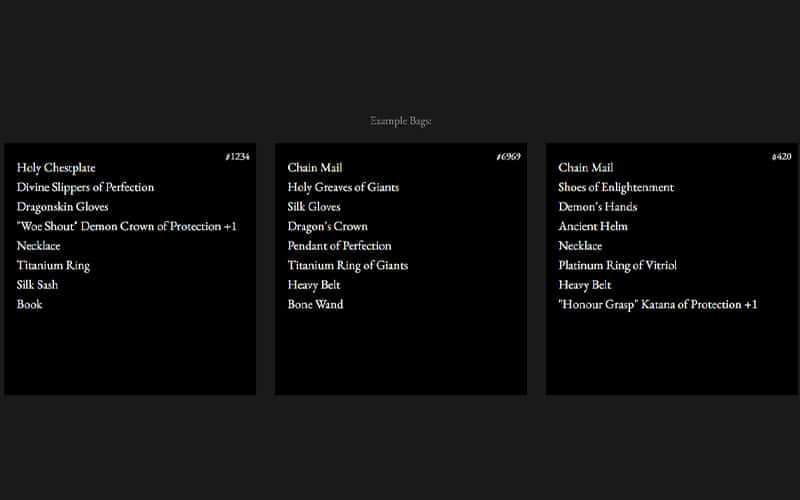Select the #1234 bag number label
Viewport: 800px width, 500px height.
(x=237, y=157)
